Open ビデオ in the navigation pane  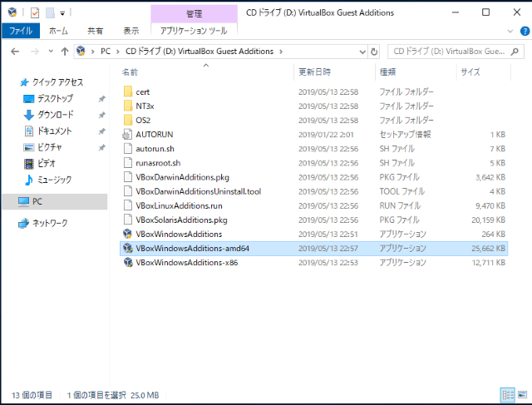point(47,164)
